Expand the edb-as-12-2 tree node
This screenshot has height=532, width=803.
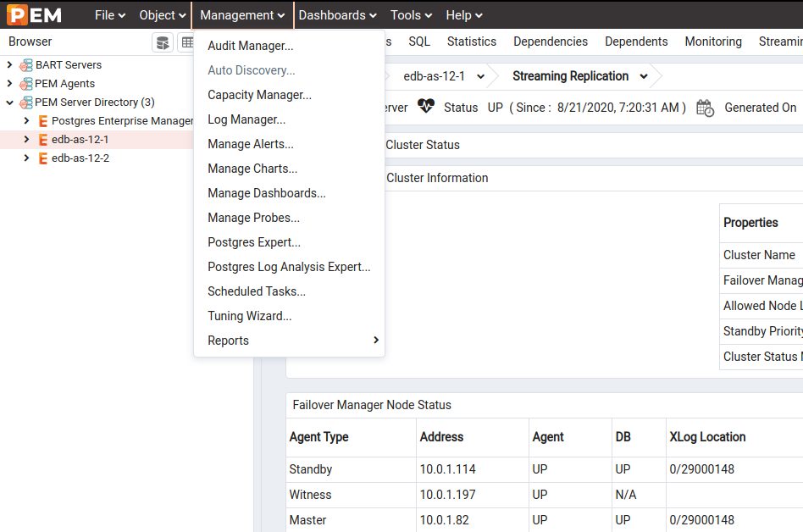coord(26,158)
